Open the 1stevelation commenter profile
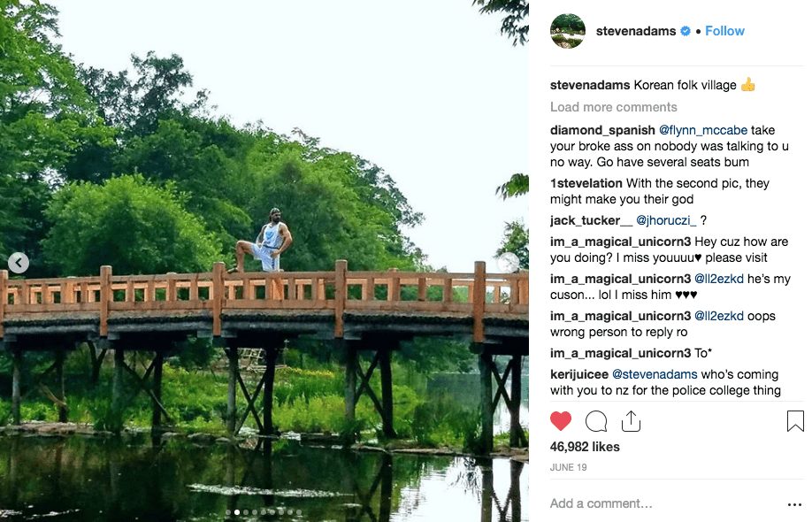Viewport: 812px width, 522px height. [586, 183]
